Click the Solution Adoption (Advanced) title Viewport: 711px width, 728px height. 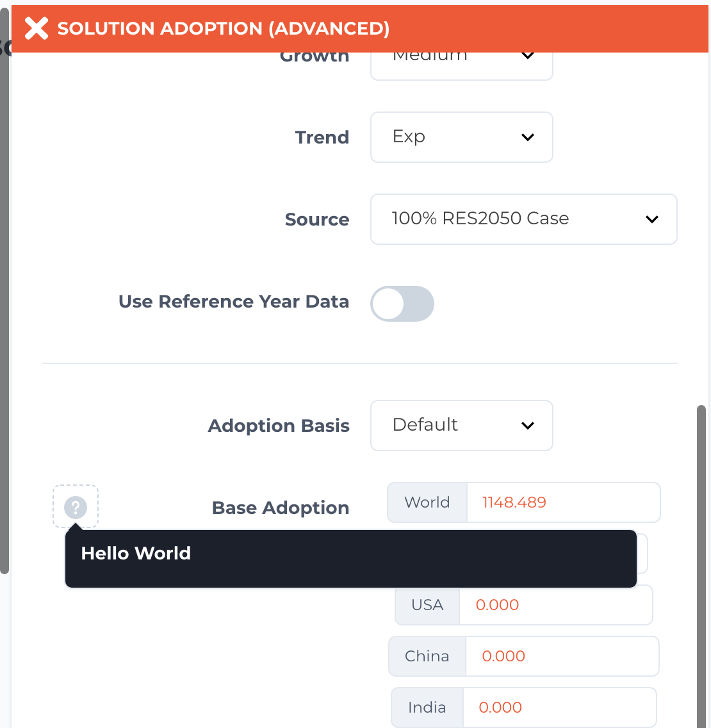pos(224,28)
